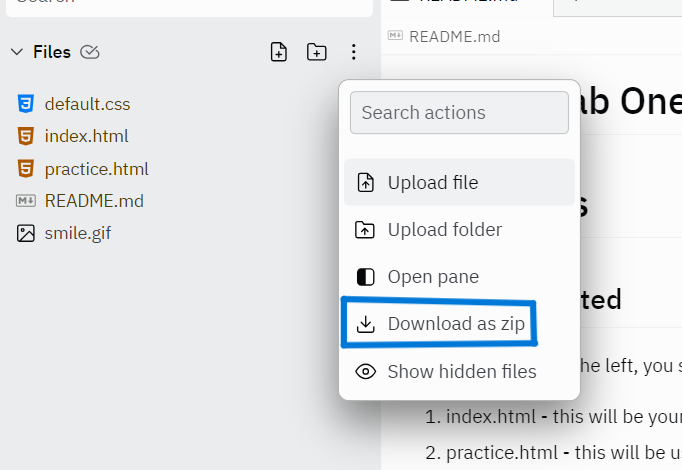Click the cloud sync status icon
This screenshot has width=682, height=470.
pyautogui.click(x=90, y=52)
